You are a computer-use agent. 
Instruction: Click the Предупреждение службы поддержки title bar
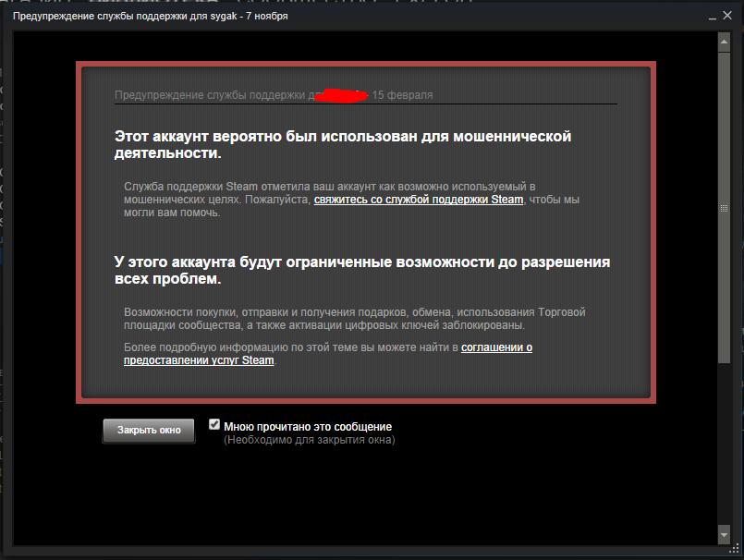[150, 16]
